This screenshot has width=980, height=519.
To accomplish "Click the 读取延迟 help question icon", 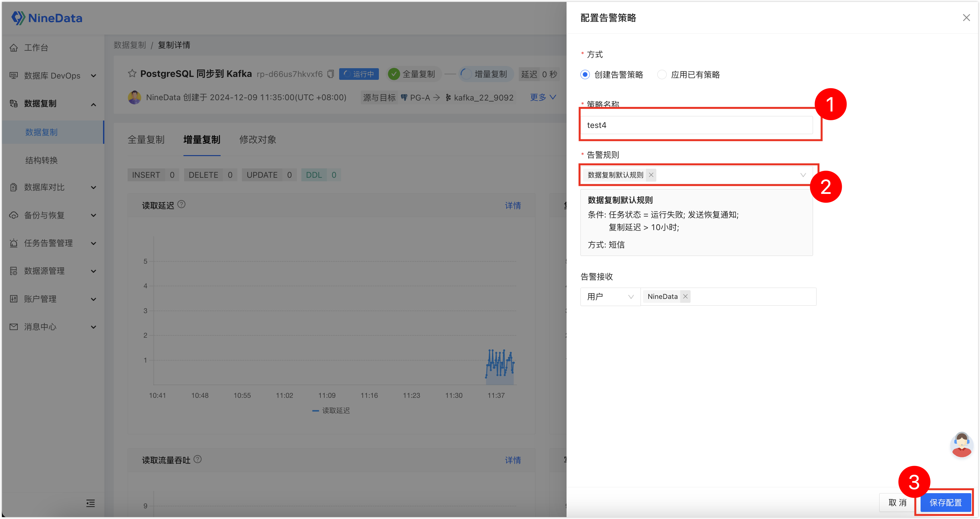I will pyautogui.click(x=182, y=204).
